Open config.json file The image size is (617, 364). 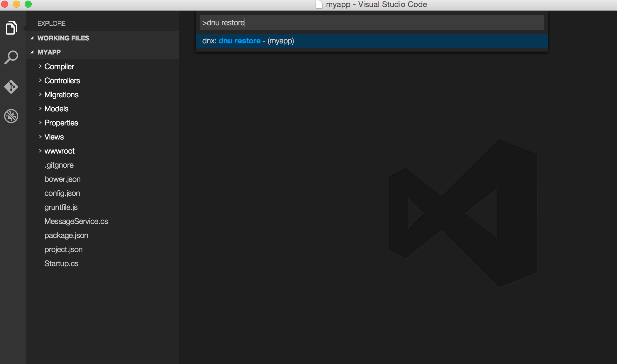62,193
